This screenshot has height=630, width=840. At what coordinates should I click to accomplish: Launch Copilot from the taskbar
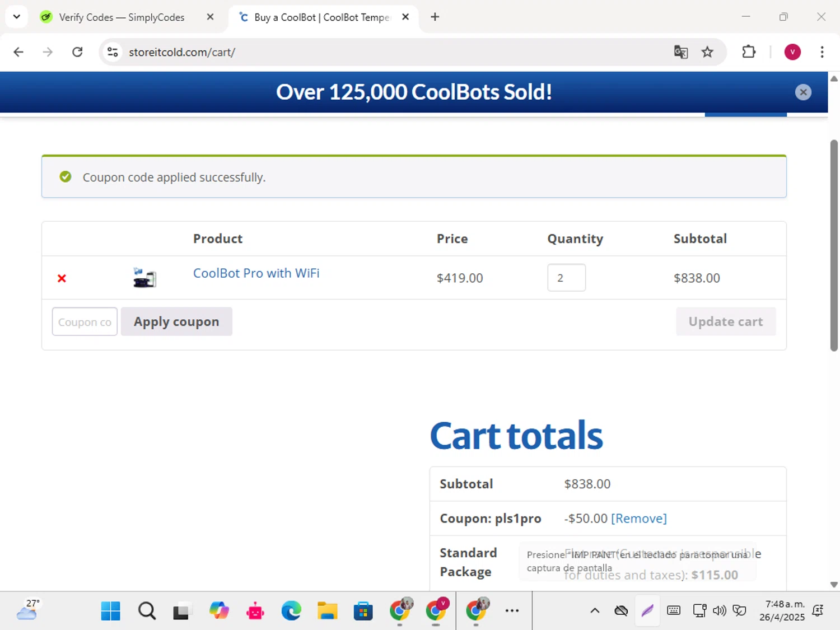pyautogui.click(x=219, y=611)
